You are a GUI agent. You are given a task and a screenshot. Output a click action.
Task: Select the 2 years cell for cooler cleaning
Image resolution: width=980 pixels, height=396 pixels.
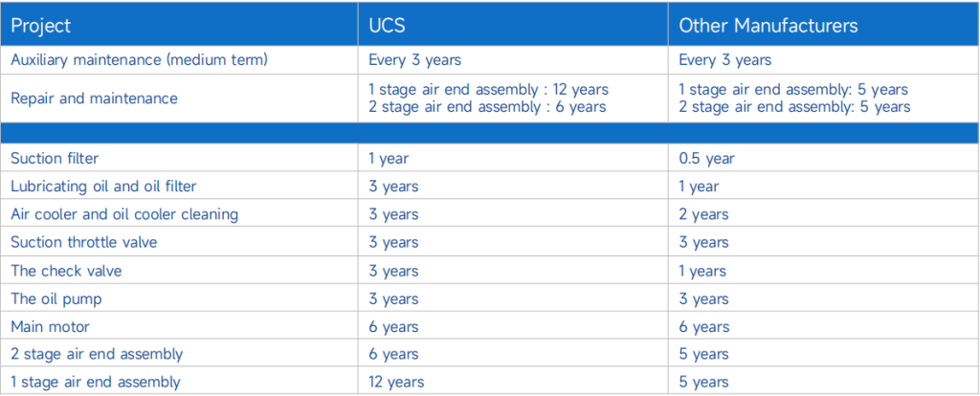(703, 214)
